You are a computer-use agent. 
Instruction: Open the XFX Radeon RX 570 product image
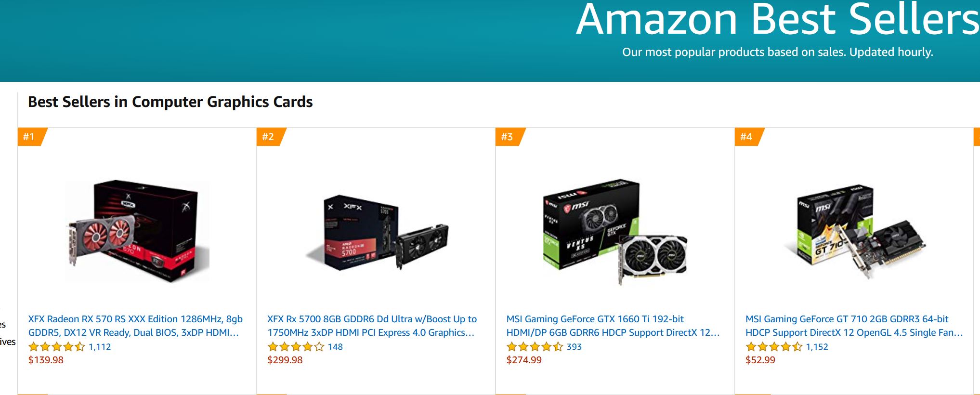(137, 231)
